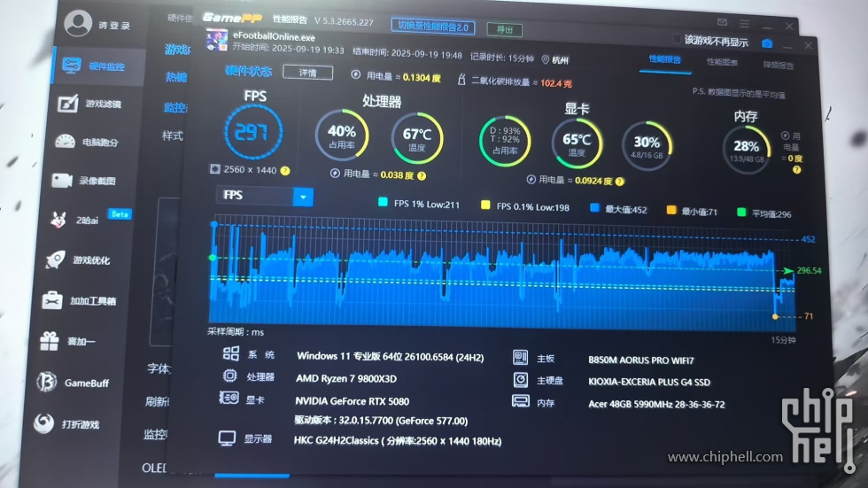This screenshot has height=488, width=868.
Task: Click the 喜加一 gift icon
Action: 50,341
